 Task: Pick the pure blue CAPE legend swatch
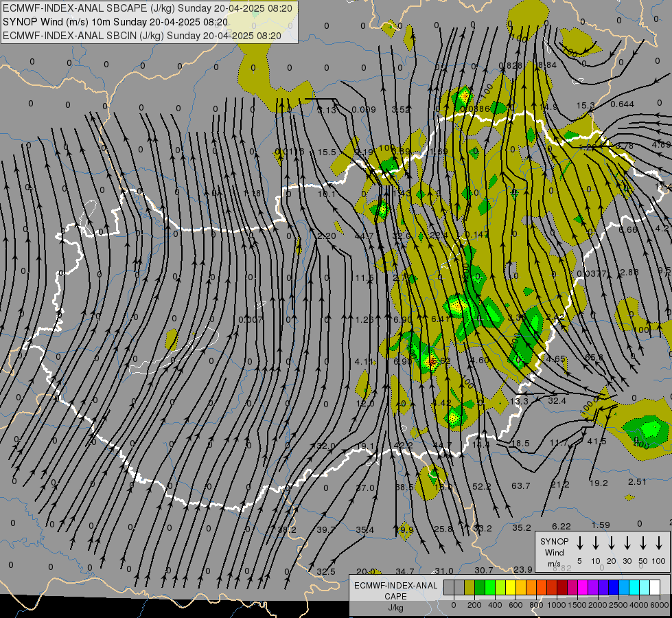click(x=613, y=587)
